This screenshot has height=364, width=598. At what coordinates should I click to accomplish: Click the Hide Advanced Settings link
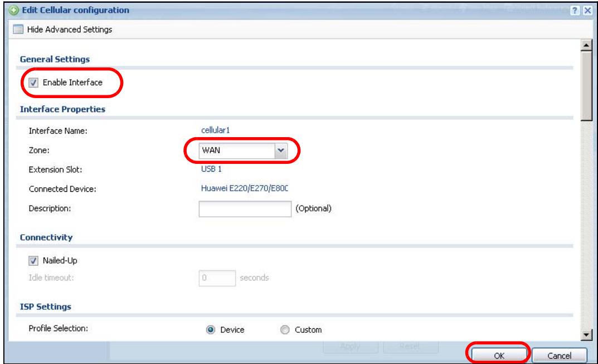click(70, 30)
